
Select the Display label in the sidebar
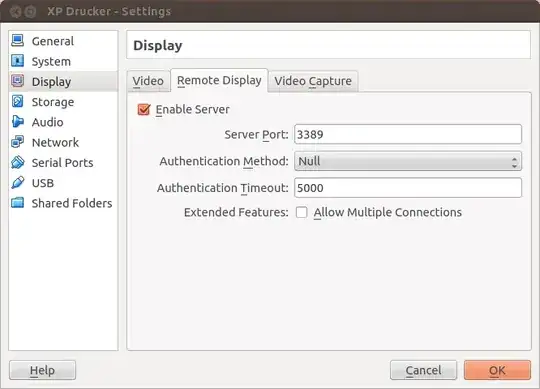(x=51, y=82)
